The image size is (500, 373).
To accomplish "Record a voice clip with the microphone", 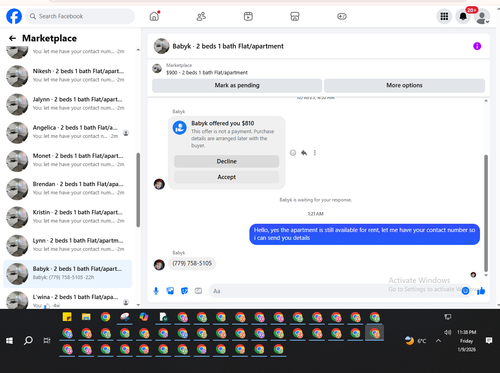I will tap(156, 291).
